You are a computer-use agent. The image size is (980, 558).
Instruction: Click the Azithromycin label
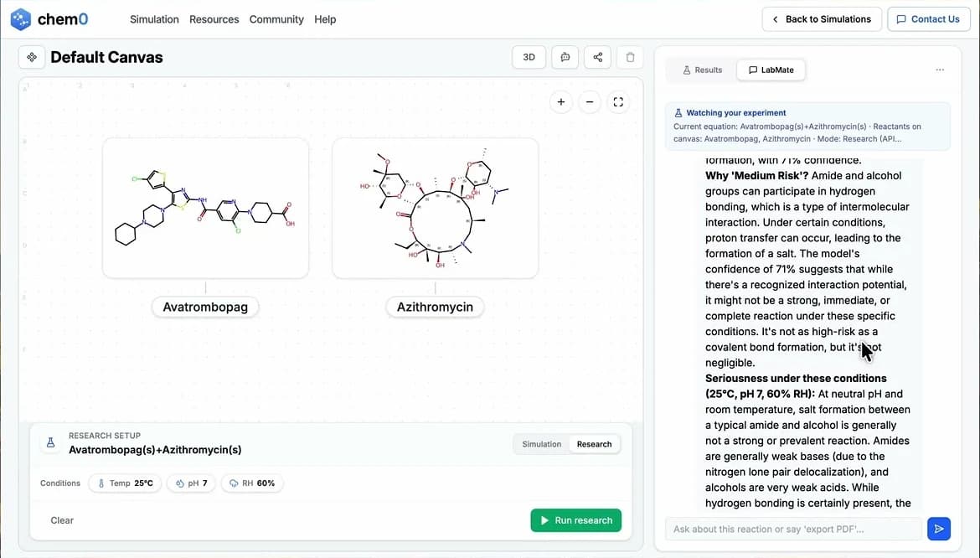click(435, 307)
